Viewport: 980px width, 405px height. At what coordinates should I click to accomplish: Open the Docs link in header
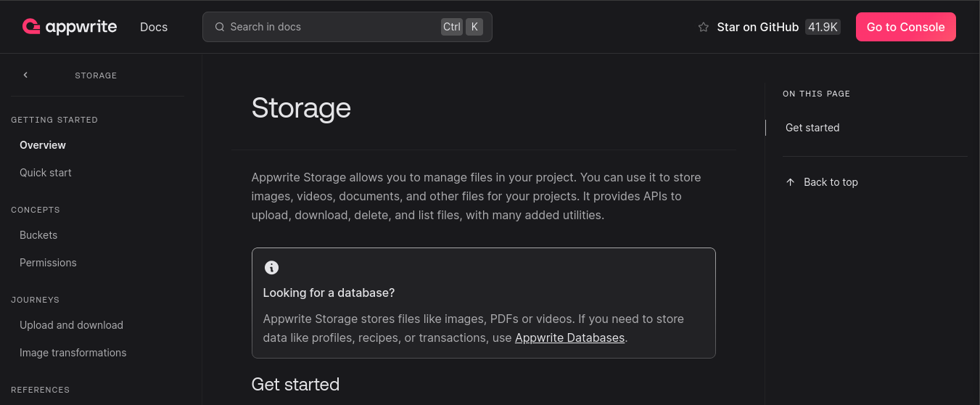[154, 27]
